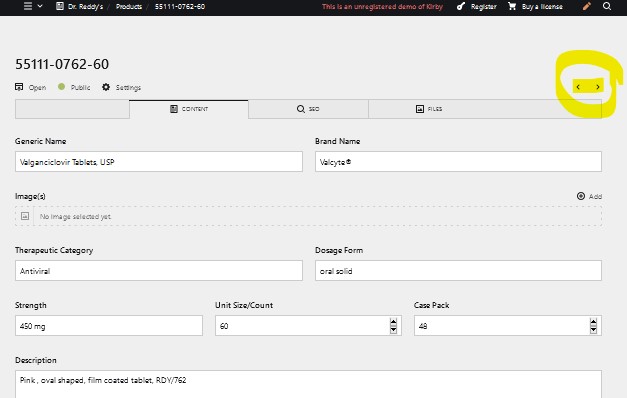Increase Unit Size/Count with up arrow
This screenshot has height=398, width=627.
click(393, 322)
